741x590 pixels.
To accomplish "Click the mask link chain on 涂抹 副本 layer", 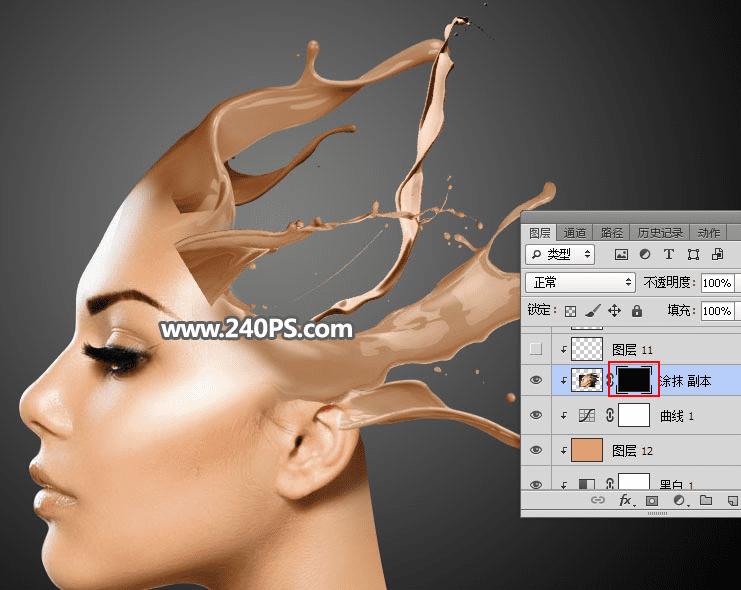I will [x=610, y=380].
